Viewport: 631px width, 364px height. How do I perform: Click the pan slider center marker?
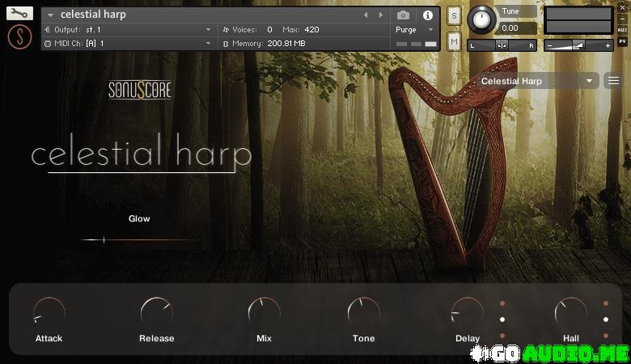[x=502, y=45]
